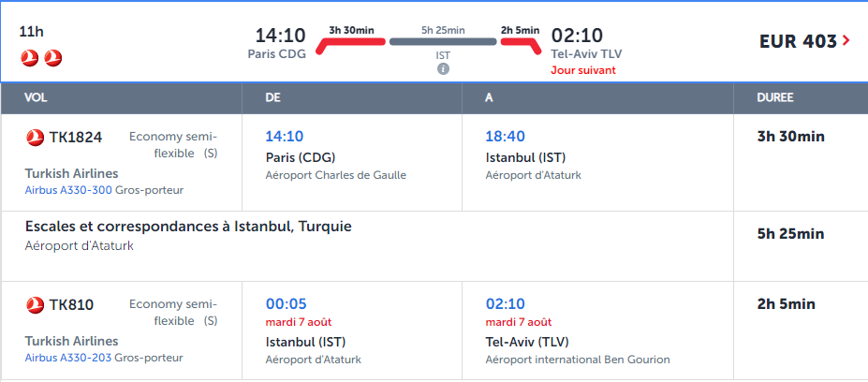Click the red 2h 5min flight segment bar
The width and height of the screenshot is (868, 382).
coord(521,43)
